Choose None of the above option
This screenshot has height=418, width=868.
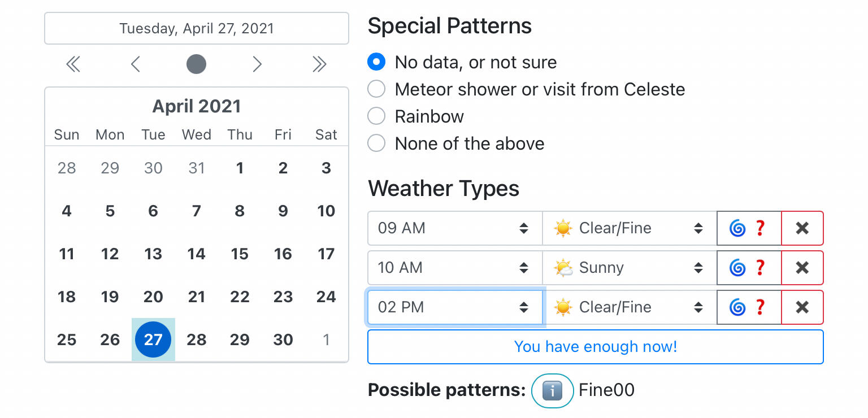376,143
